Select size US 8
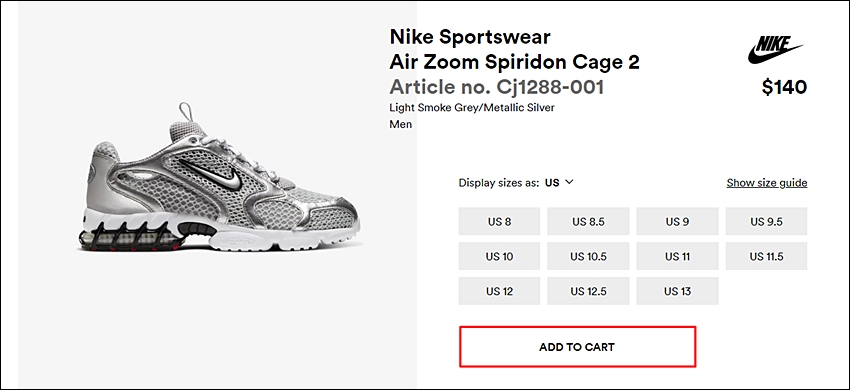Screen dimensions: 850x390 pos(499,221)
